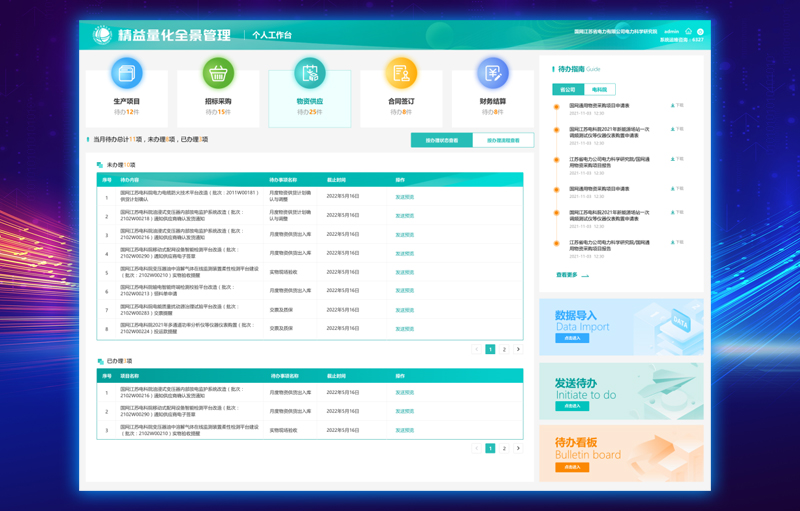The image size is (800, 511).
Task: Switch to 待办理流程查看 tab
Action: [503, 141]
